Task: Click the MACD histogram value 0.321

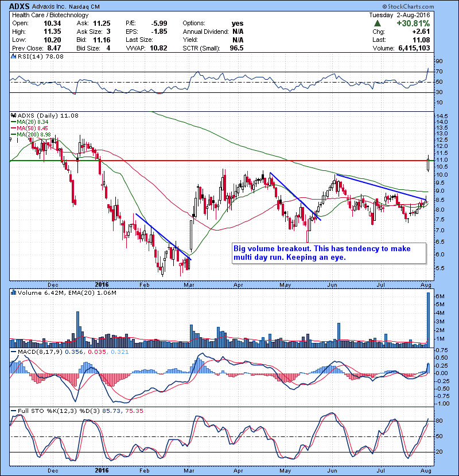Action: click(120, 352)
